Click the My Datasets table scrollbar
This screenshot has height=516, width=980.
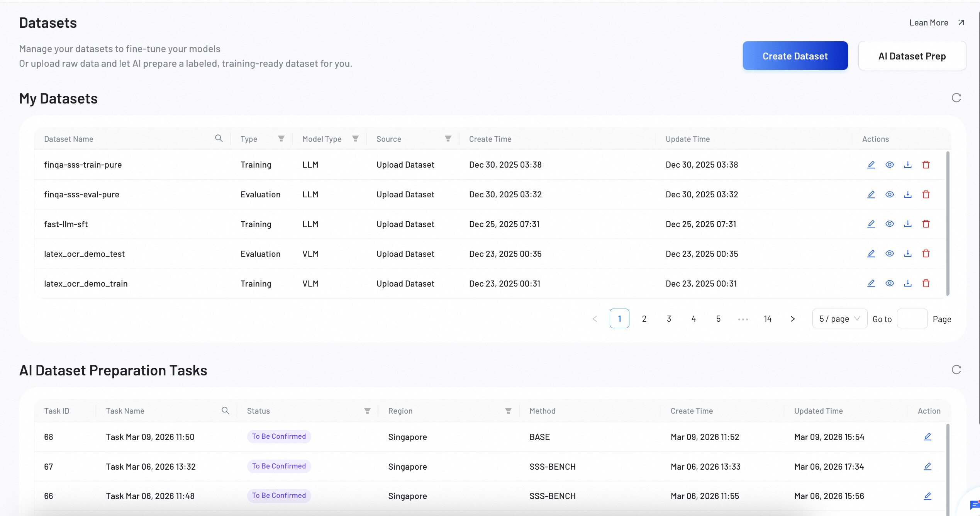pos(948,224)
